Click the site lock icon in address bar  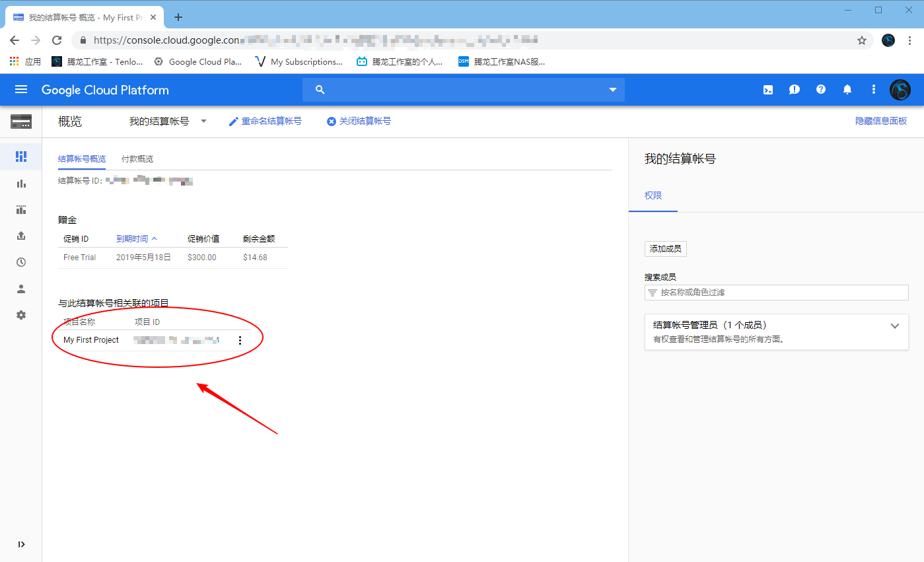click(83, 40)
